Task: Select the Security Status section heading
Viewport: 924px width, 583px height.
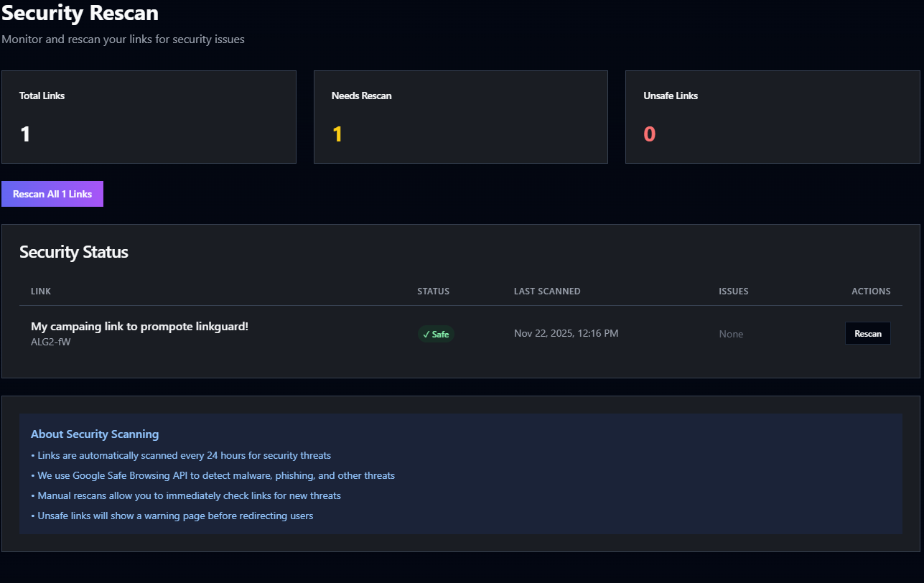Action: (74, 252)
